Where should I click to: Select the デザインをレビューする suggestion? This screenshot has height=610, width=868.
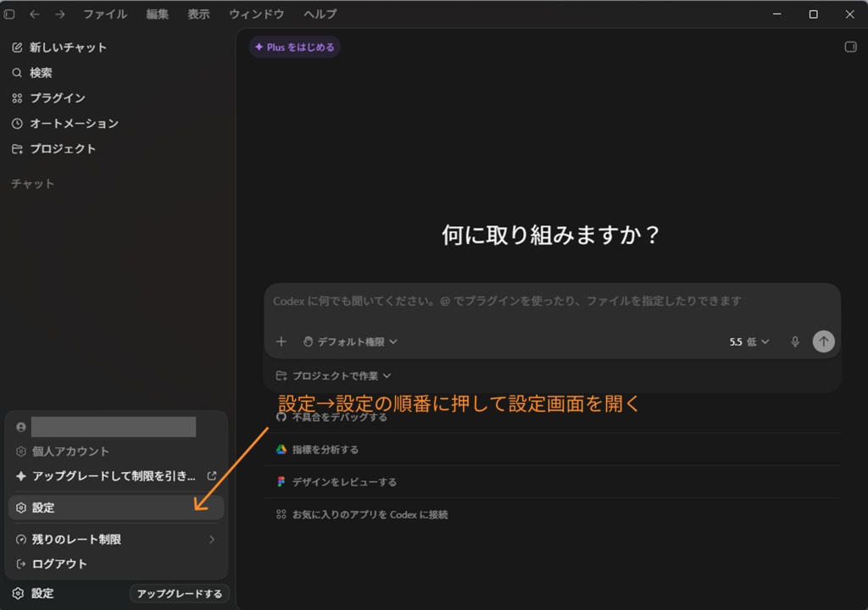553,482
